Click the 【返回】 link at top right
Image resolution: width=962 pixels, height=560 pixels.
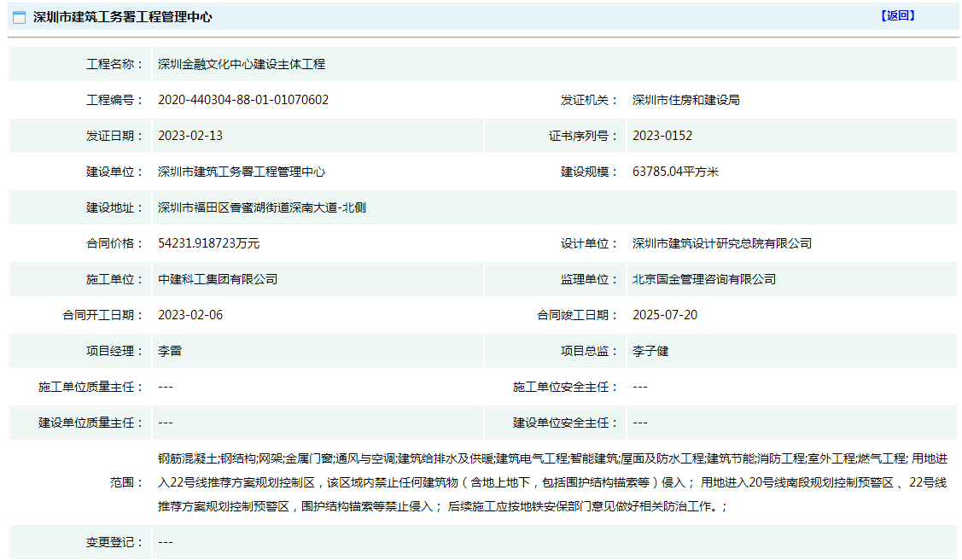897,15
